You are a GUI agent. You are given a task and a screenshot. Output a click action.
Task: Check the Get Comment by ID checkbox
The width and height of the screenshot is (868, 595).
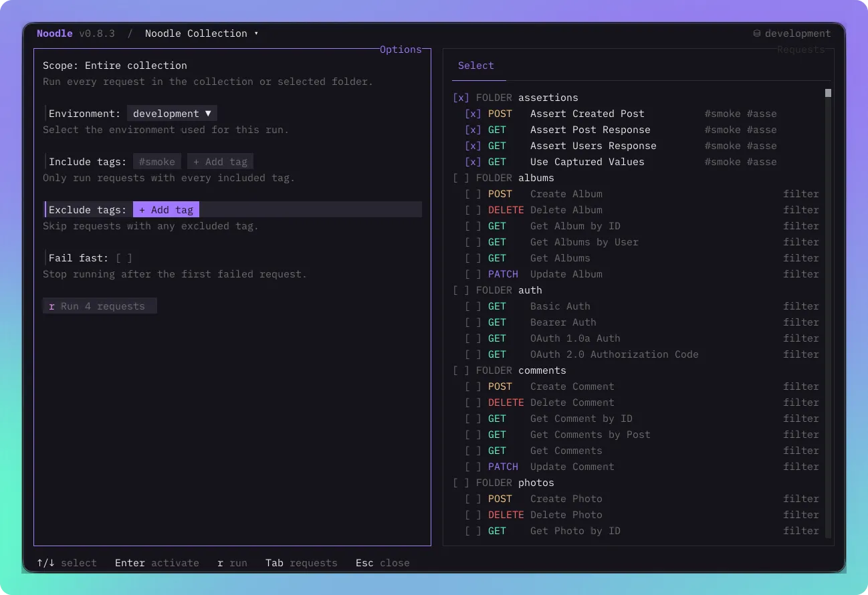pos(473,419)
